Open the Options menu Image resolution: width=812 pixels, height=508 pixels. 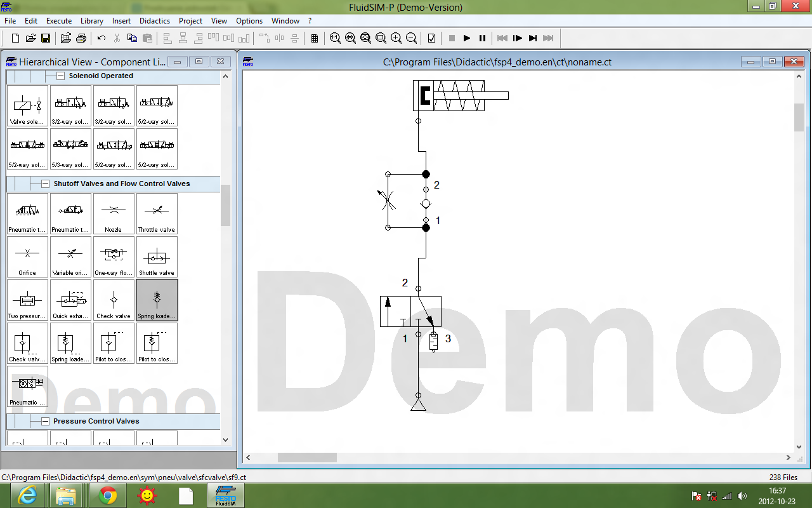pyautogui.click(x=249, y=21)
